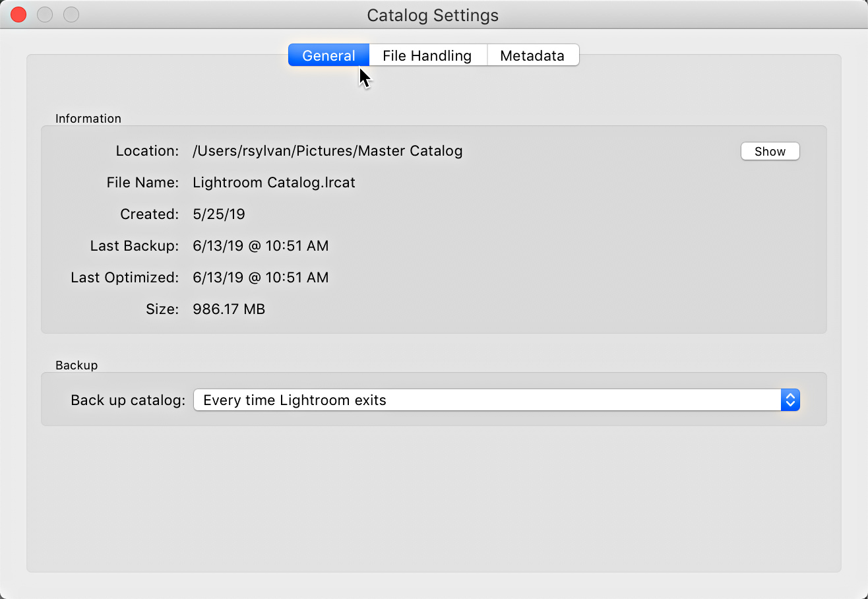Select the General tab
Image resolution: width=868 pixels, height=599 pixels.
point(328,55)
